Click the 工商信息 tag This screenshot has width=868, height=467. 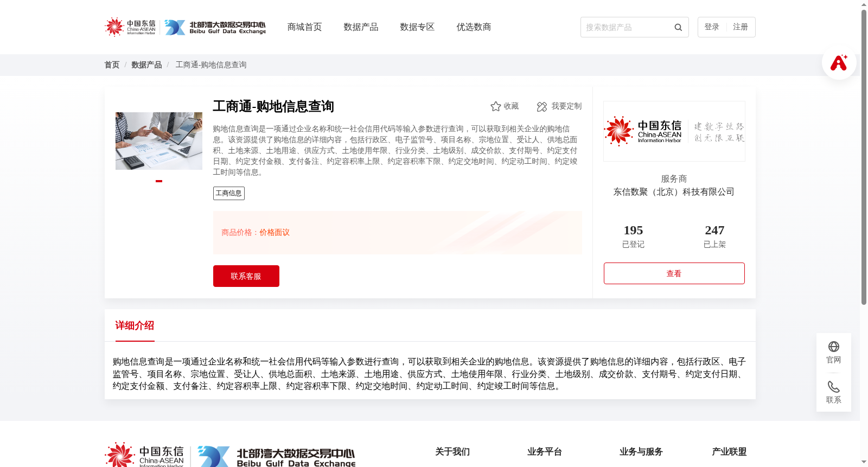229,193
